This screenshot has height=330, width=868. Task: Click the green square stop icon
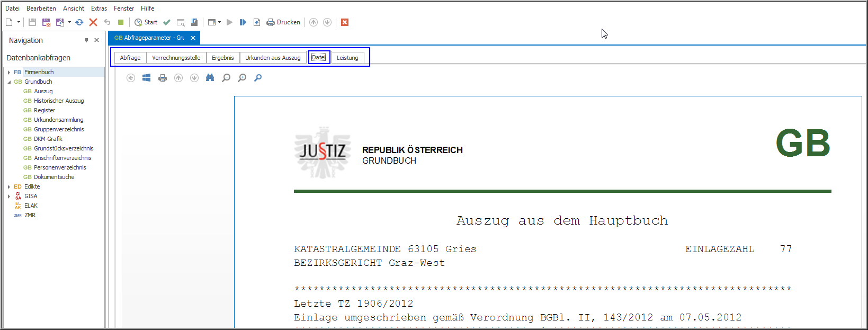click(121, 22)
